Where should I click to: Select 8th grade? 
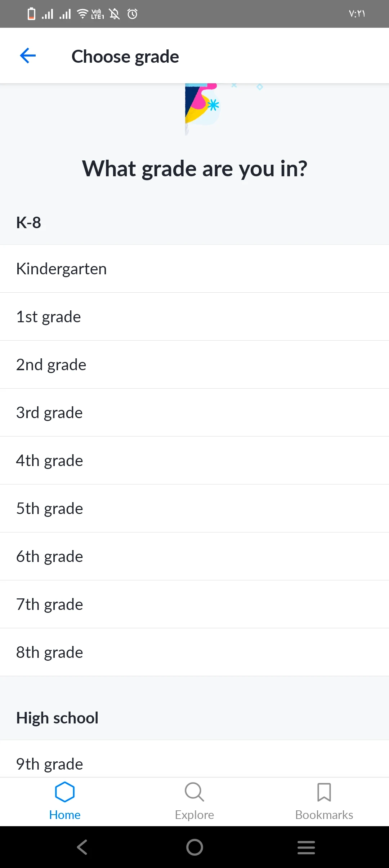click(194, 652)
